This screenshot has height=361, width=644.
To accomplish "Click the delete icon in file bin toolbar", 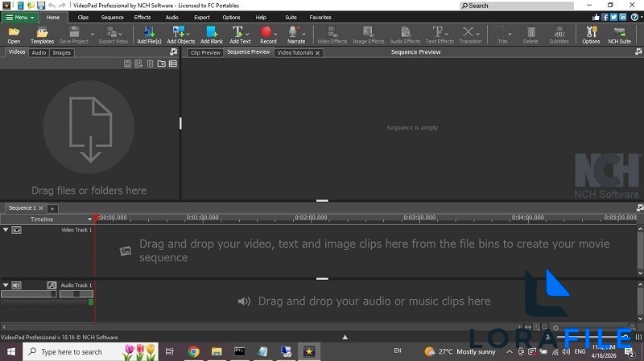I will (x=151, y=64).
